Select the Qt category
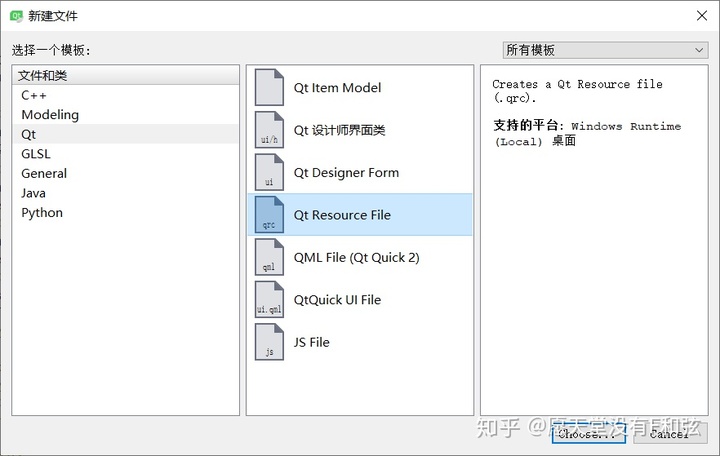Screen dimensions: 720x456 point(125,134)
